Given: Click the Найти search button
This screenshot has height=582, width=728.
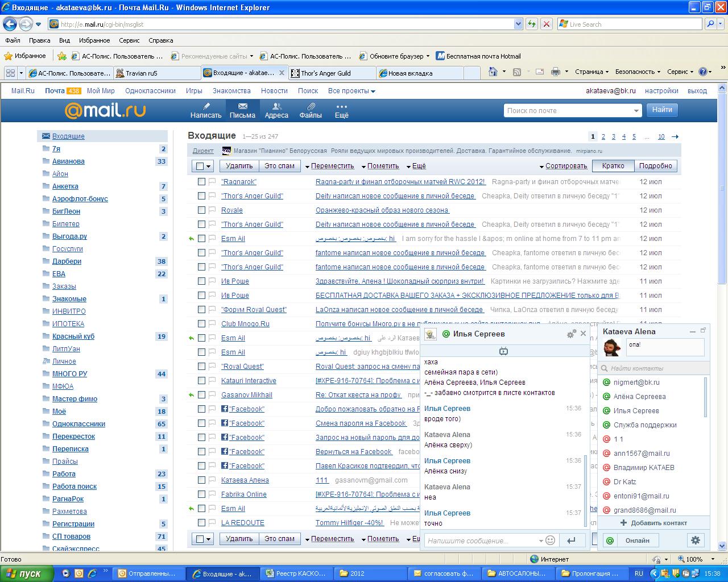Looking at the screenshot, I should [662, 110].
